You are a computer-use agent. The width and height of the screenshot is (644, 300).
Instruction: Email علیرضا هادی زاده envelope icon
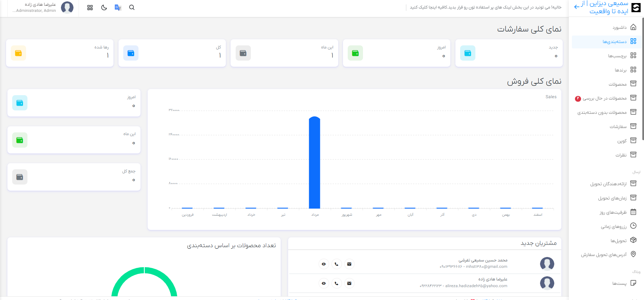pos(349,283)
